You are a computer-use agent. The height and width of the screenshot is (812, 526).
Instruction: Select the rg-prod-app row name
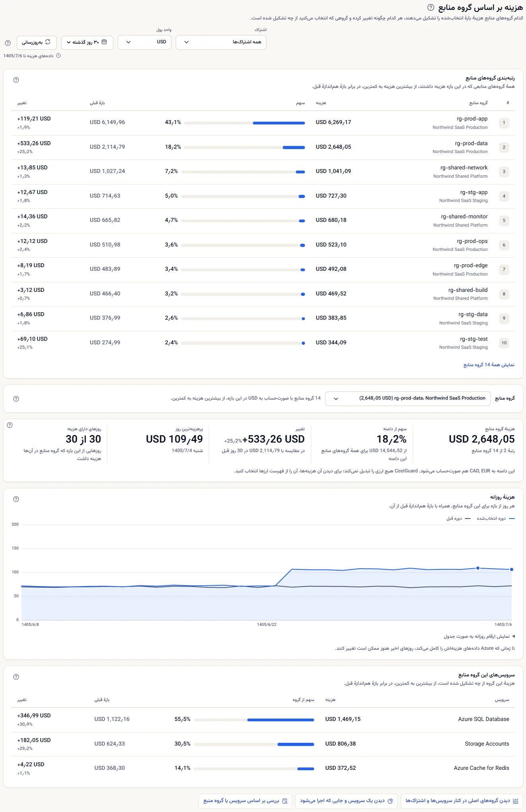[472, 118]
